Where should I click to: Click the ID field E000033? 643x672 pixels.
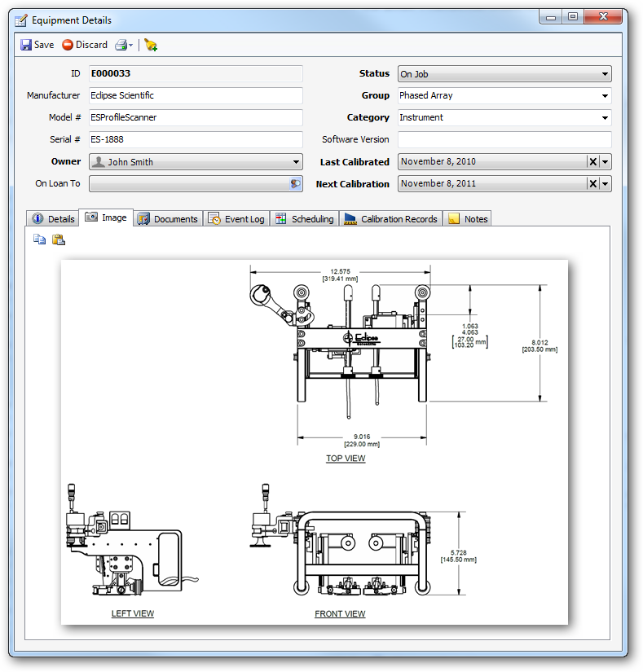(x=196, y=73)
